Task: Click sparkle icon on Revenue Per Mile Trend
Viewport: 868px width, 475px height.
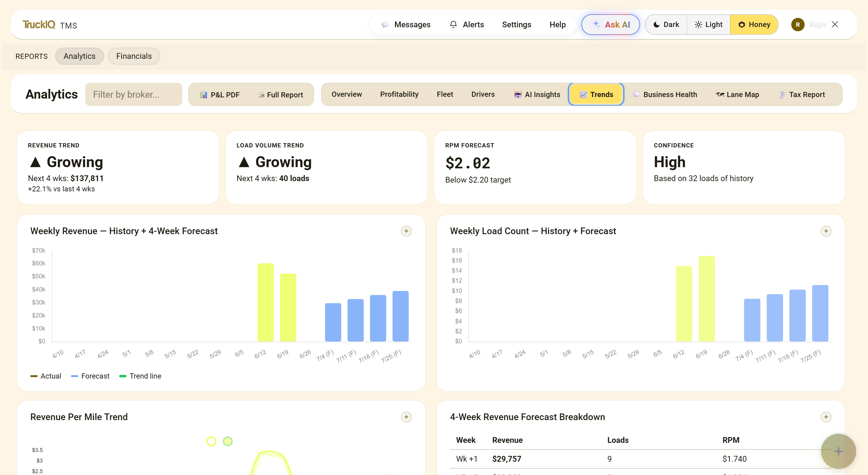Action: click(406, 417)
